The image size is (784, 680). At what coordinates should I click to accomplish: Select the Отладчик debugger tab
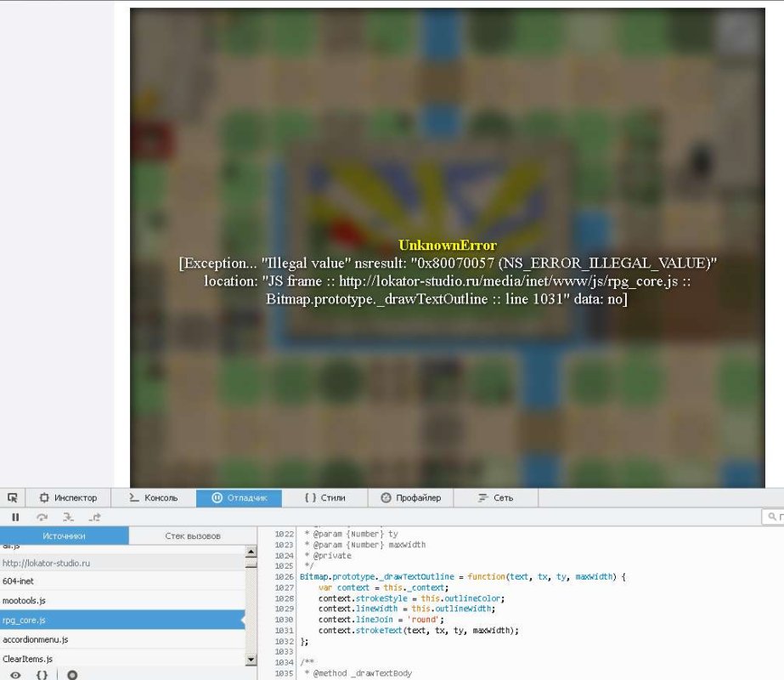pyautogui.click(x=239, y=498)
